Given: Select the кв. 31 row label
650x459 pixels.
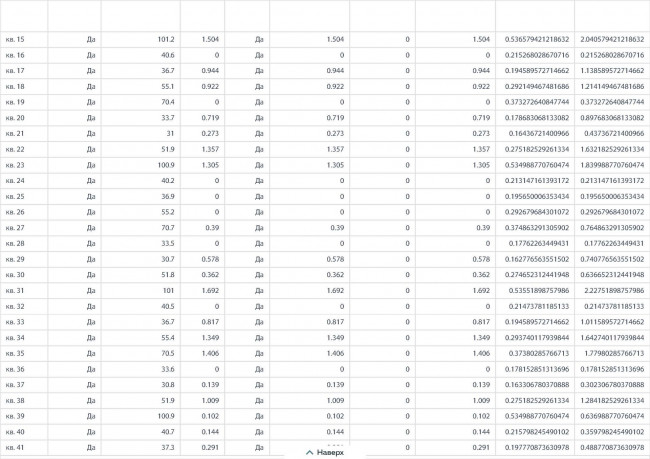Looking at the screenshot, I should coord(15,291).
